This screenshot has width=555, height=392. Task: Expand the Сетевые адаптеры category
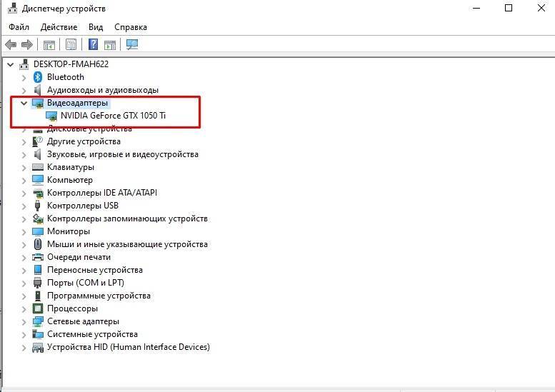click(24, 321)
